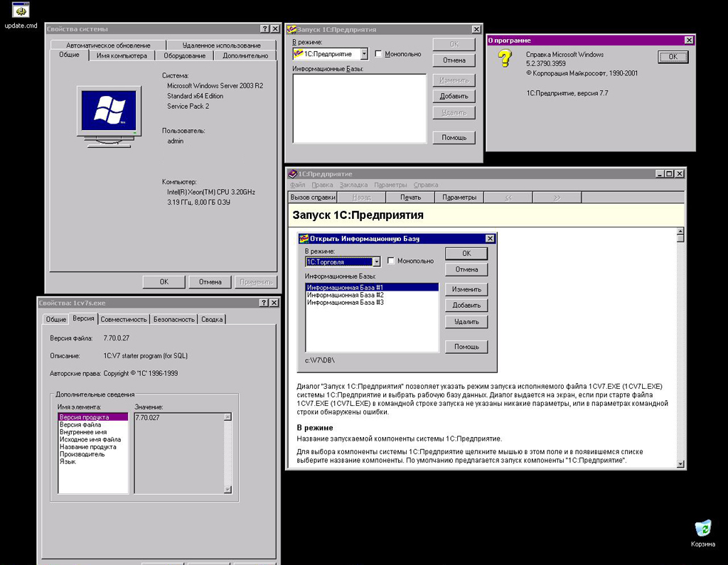Image resolution: width=728 pixels, height=565 pixels.
Task: Click the empty Информационные Базы list in Запуск window
Action: click(x=359, y=108)
